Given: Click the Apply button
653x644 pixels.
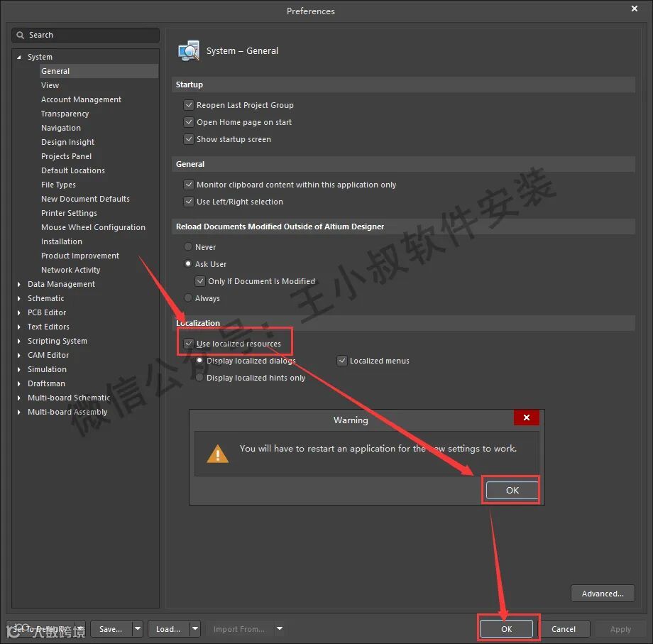Looking at the screenshot, I should pos(620,629).
